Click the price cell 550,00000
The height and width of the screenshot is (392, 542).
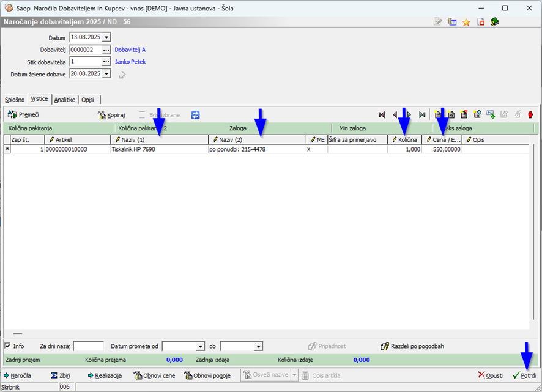[x=442, y=149]
